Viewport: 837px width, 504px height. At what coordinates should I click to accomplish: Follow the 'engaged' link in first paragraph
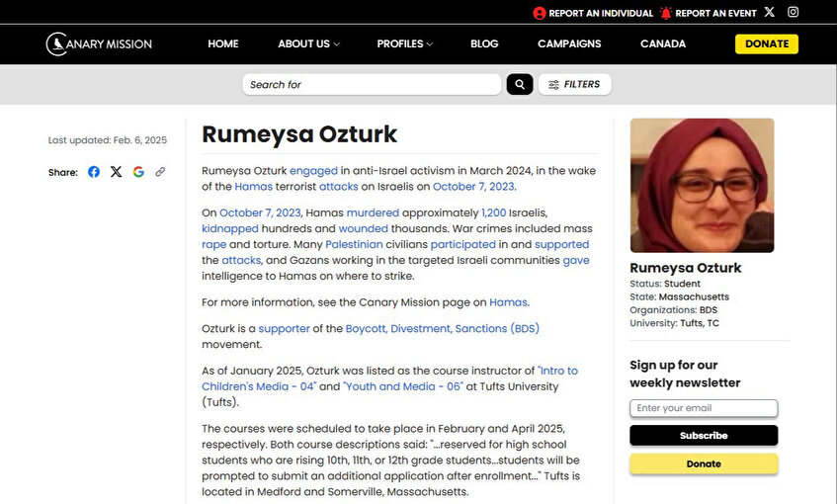(x=313, y=171)
